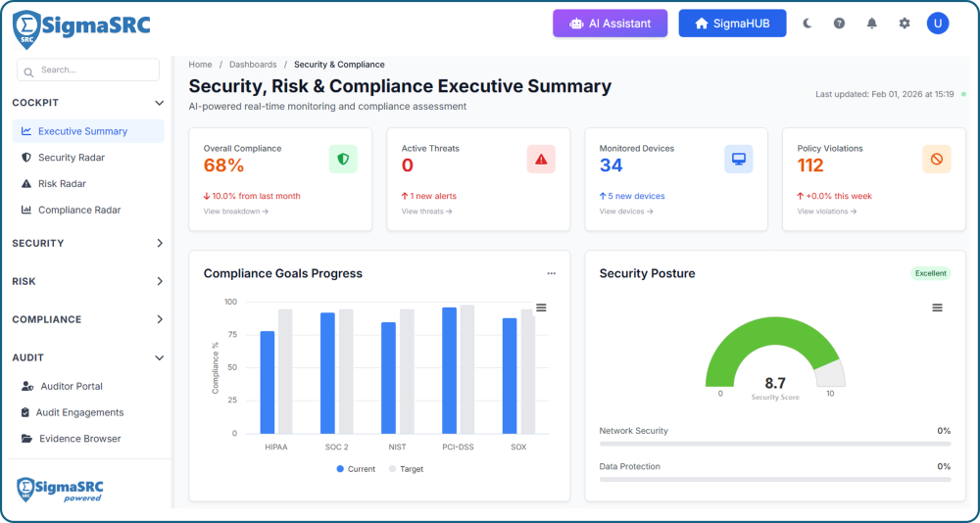980x523 pixels.
Task: Click monitor icon on Monitored Devices card
Action: (739, 160)
